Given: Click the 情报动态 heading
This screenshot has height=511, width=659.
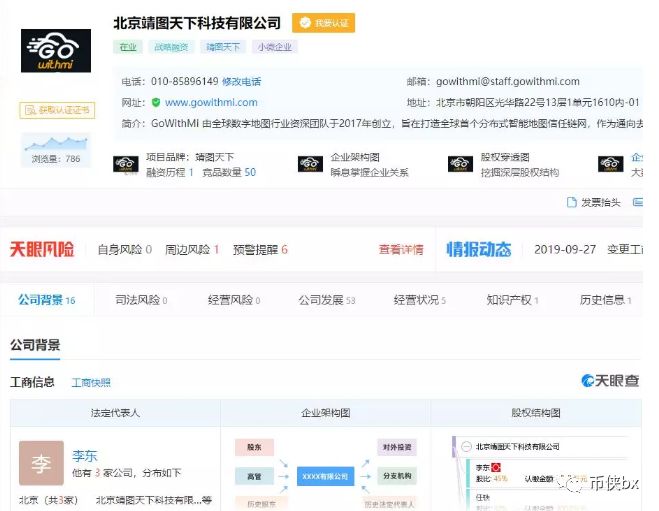Looking at the screenshot, I should [479, 249].
